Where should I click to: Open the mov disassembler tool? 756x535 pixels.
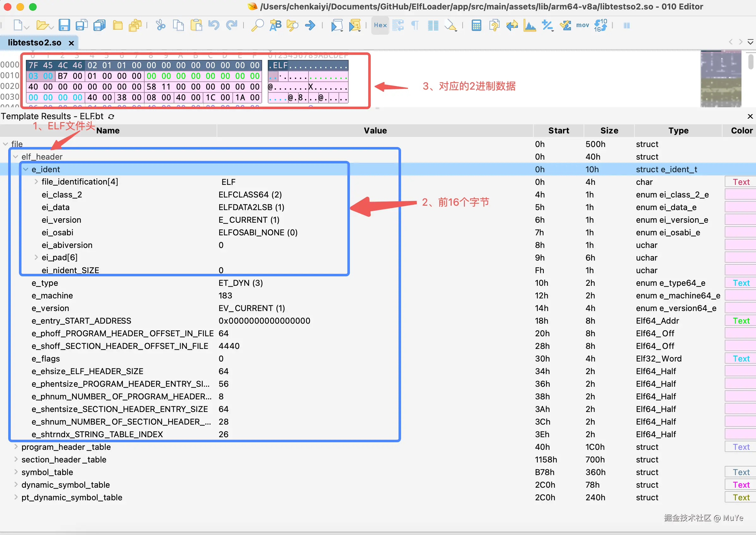point(582,25)
